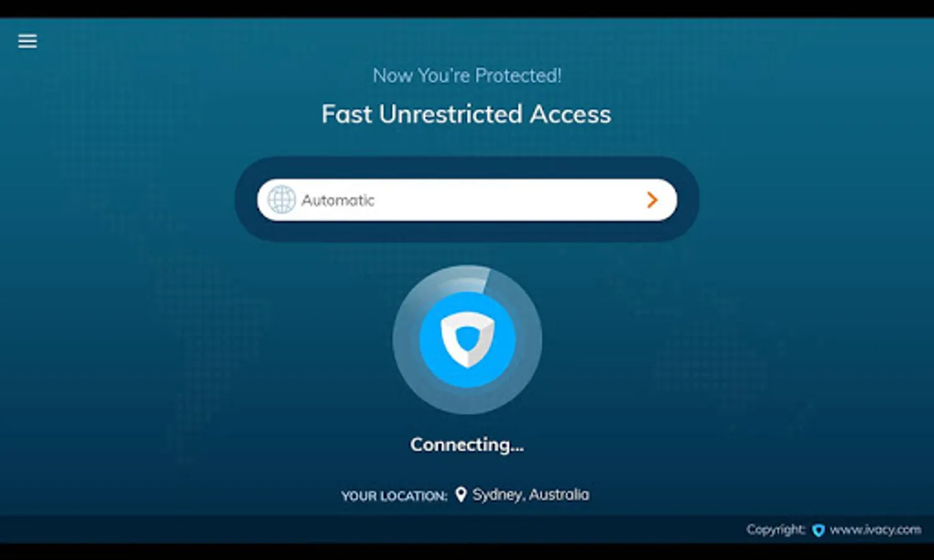
Task: Click the Fast Unrestricted Access heading
Action: click(x=466, y=114)
